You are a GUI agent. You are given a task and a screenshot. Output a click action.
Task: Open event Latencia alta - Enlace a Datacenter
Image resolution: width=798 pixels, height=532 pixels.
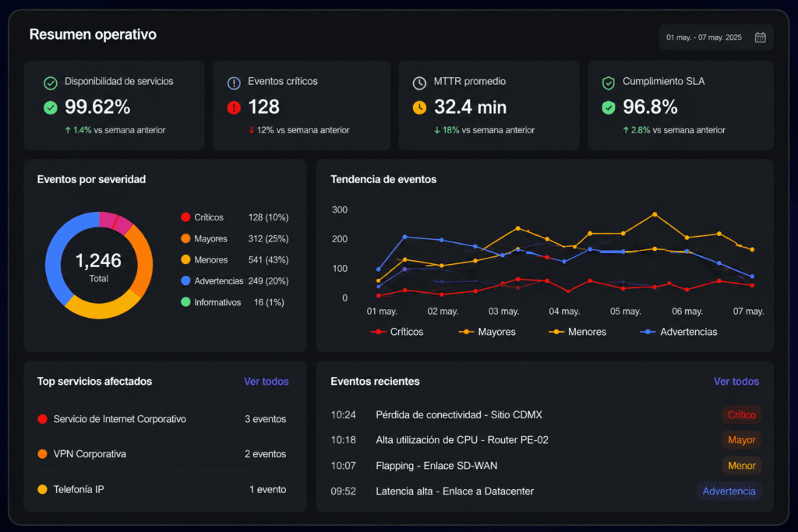click(x=455, y=491)
